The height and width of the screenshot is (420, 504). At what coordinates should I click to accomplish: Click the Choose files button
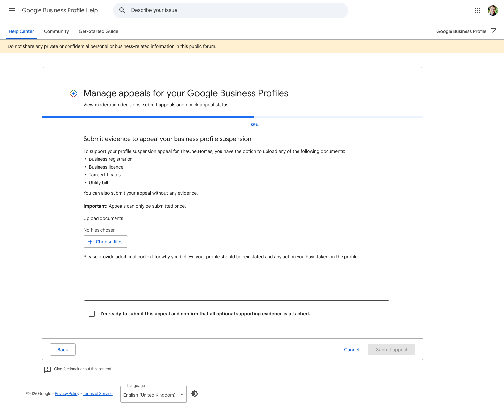[x=106, y=242]
